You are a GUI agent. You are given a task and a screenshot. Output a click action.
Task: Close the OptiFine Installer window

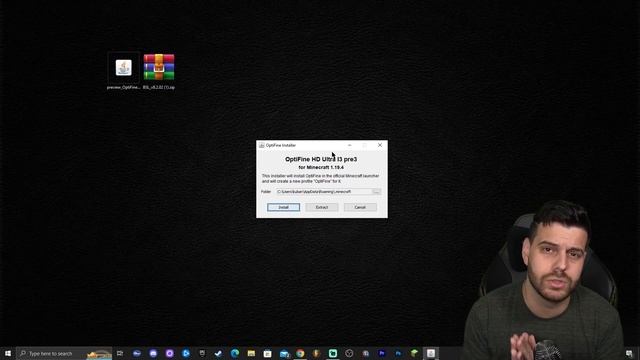pyautogui.click(x=380, y=145)
